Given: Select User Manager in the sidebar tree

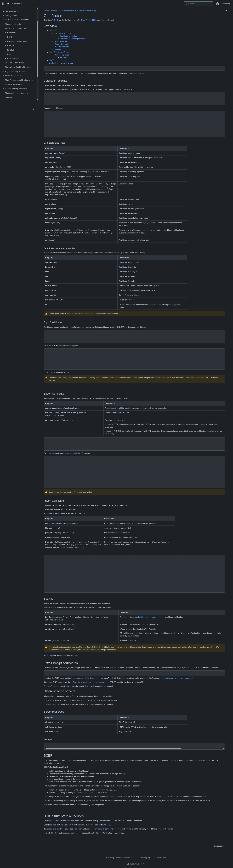Looking at the screenshot, I should (x=13, y=59).
